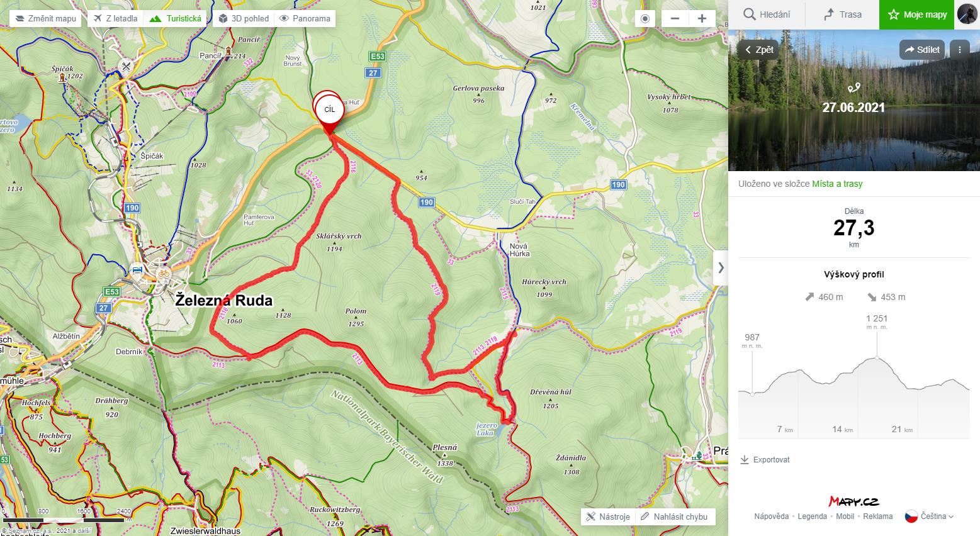Open the Hledání search tab
This screenshot has width=980, height=536.
[767, 14]
